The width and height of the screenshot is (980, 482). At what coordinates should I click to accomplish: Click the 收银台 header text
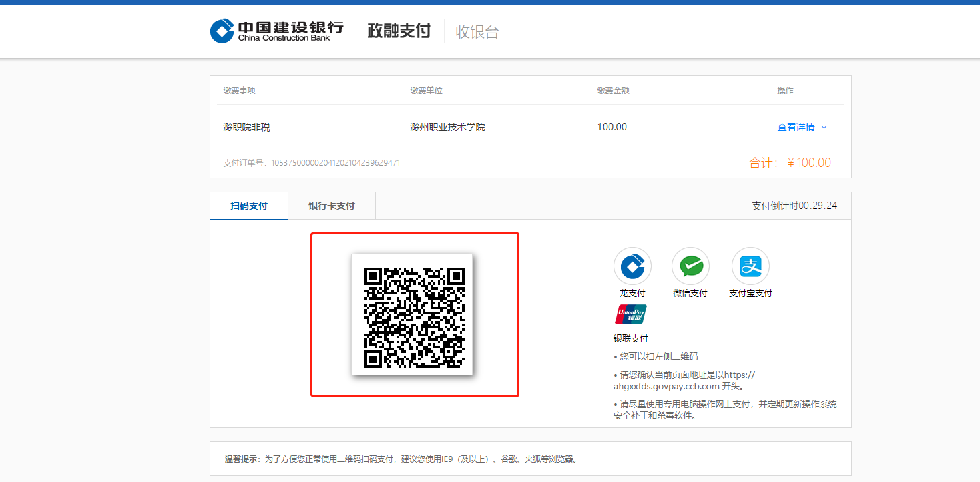(477, 31)
